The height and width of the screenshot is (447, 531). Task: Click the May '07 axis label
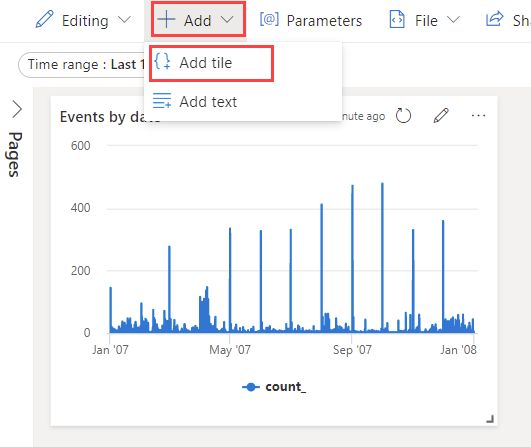230,350
